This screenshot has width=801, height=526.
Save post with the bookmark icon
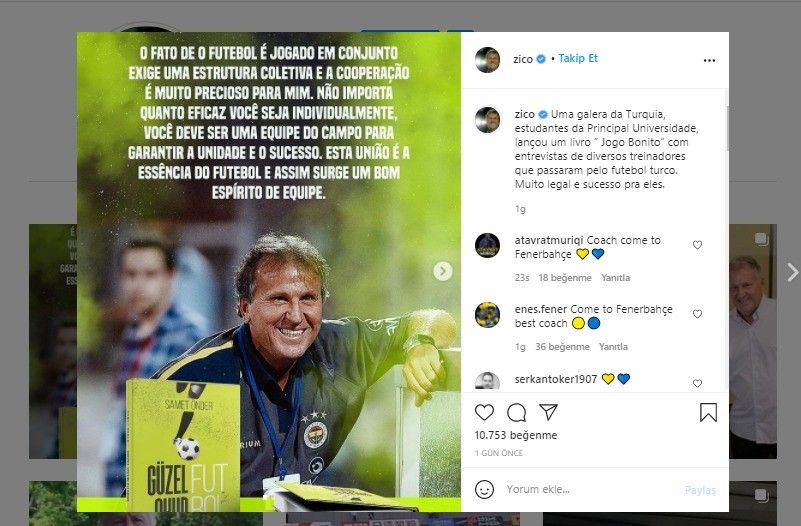[708, 413]
